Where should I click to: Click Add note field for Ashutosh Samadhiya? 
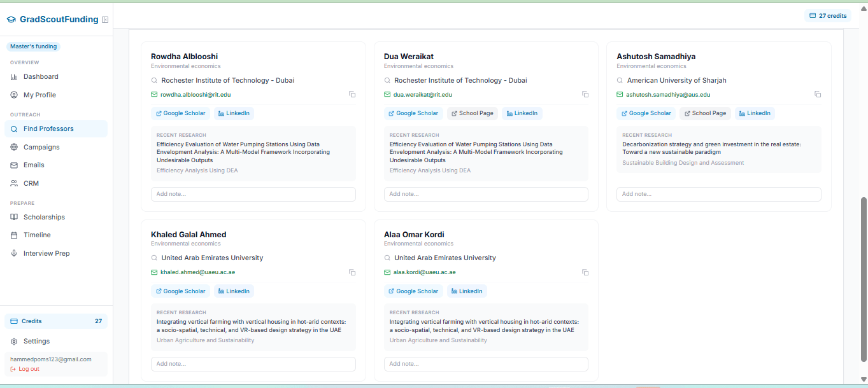[x=719, y=194]
